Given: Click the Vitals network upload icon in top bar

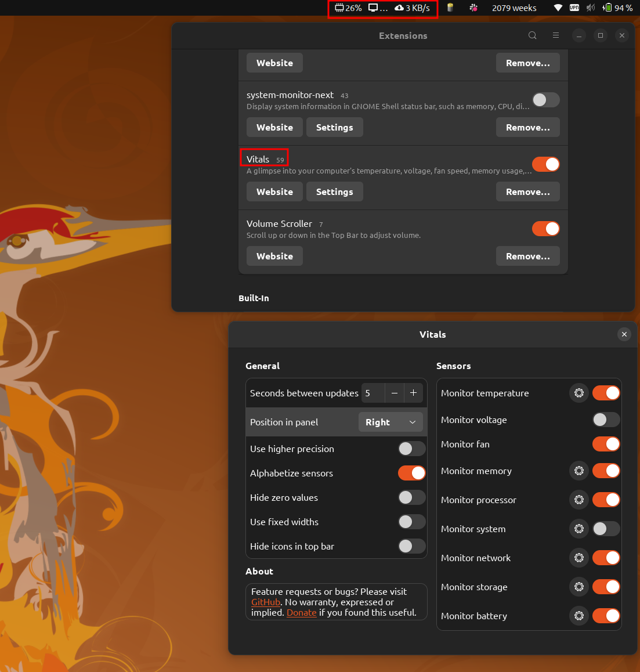Looking at the screenshot, I should coord(400,8).
